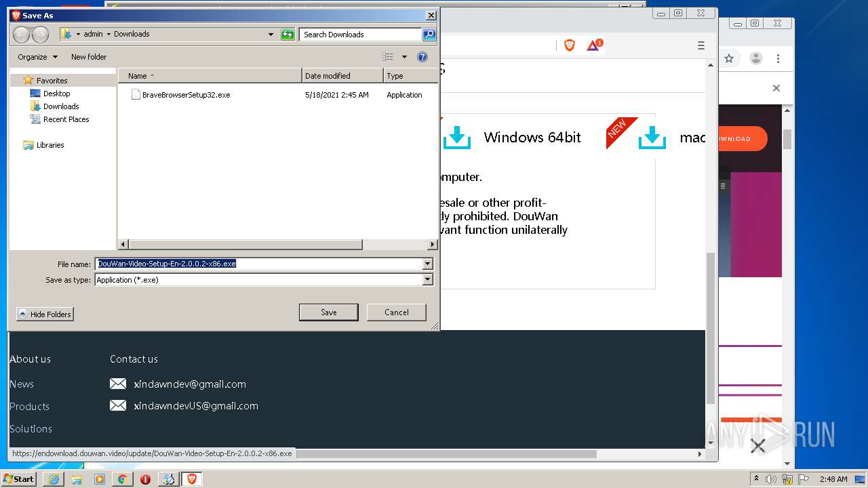The height and width of the screenshot is (488, 868).
Task: Show hidden system tray icons
Action: [757, 479]
